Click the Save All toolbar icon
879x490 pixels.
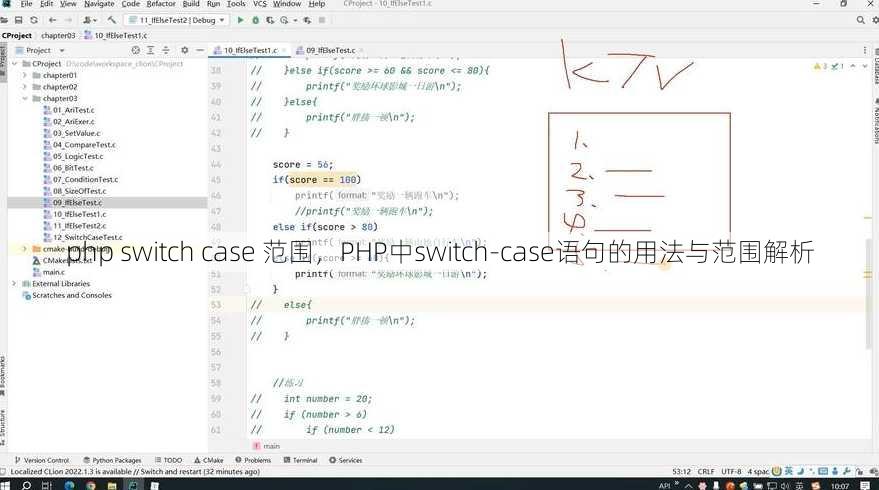click(x=18, y=20)
